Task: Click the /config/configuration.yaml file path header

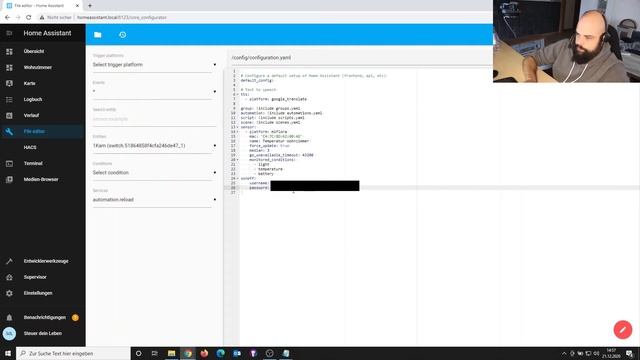Action: (x=261, y=58)
